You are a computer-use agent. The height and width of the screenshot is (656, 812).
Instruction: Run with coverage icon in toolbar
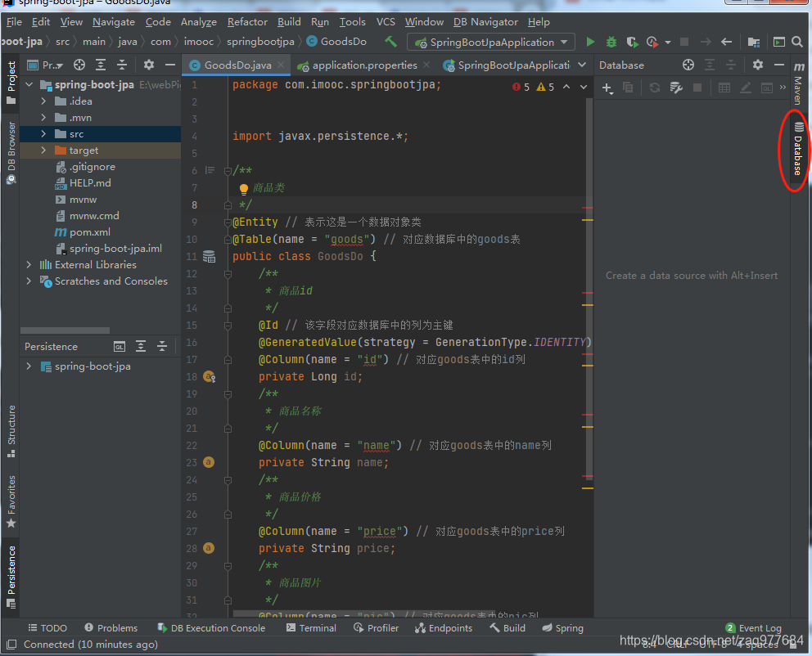pos(631,41)
